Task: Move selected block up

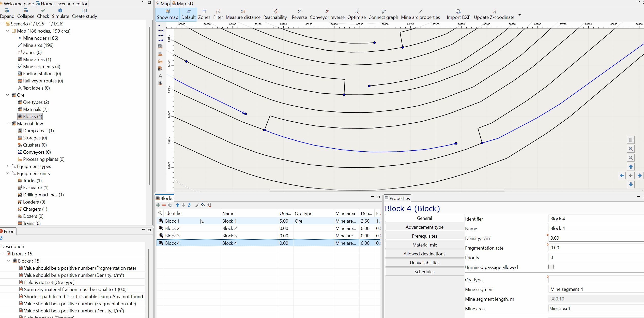Action: [x=178, y=205]
